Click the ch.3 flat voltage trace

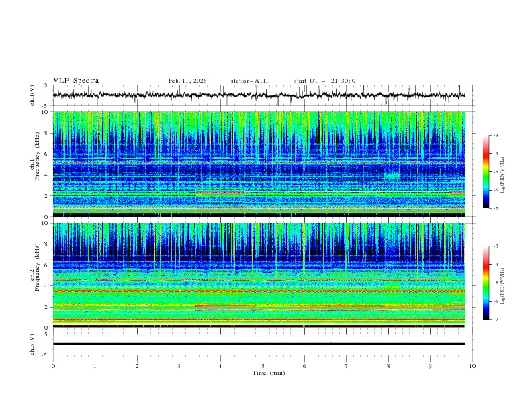(259, 344)
